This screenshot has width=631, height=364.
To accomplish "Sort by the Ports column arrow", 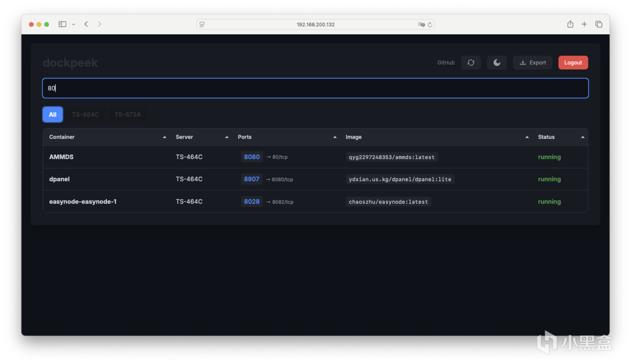I will tap(335, 137).
